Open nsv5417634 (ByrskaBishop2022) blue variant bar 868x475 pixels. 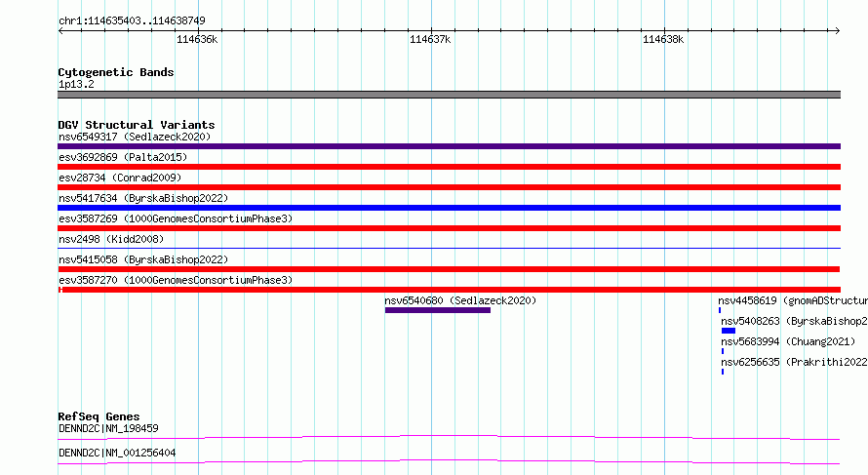[449, 208]
